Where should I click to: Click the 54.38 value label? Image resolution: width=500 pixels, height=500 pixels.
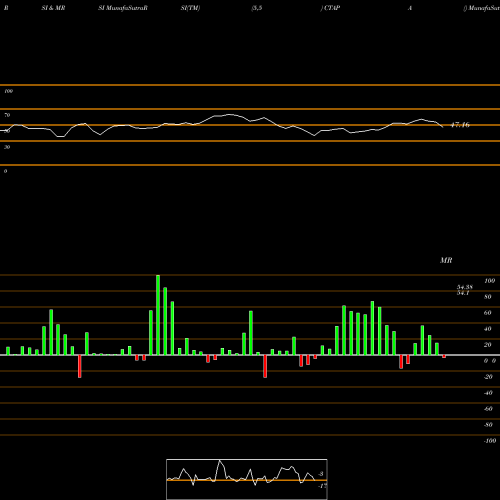click(x=465, y=287)
